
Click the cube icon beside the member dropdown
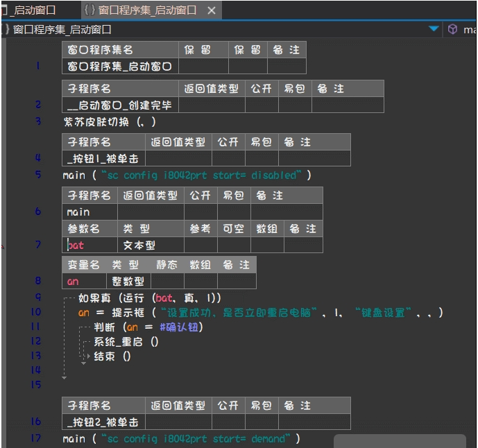pyautogui.click(x=453, y=29)
